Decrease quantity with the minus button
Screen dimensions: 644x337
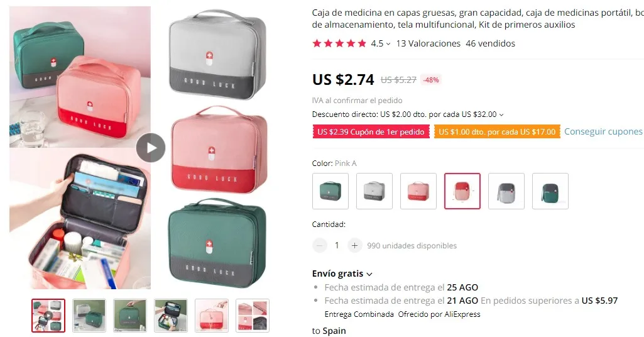click(320, 245)
